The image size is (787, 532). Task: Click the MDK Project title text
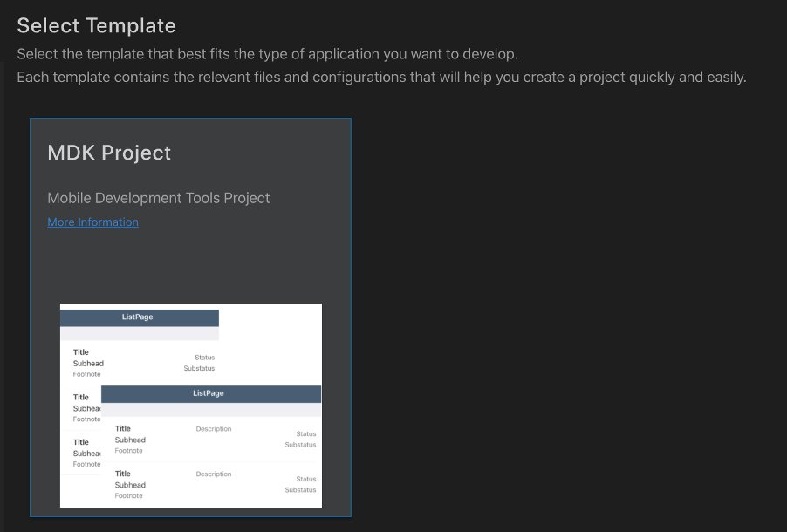point(109,153)
